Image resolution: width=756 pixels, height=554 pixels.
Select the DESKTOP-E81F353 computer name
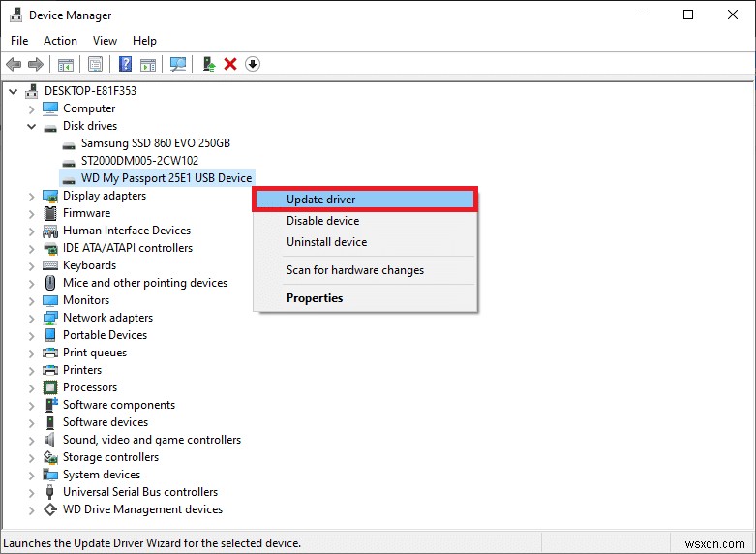pyautogui.click(x=90, y=91)
